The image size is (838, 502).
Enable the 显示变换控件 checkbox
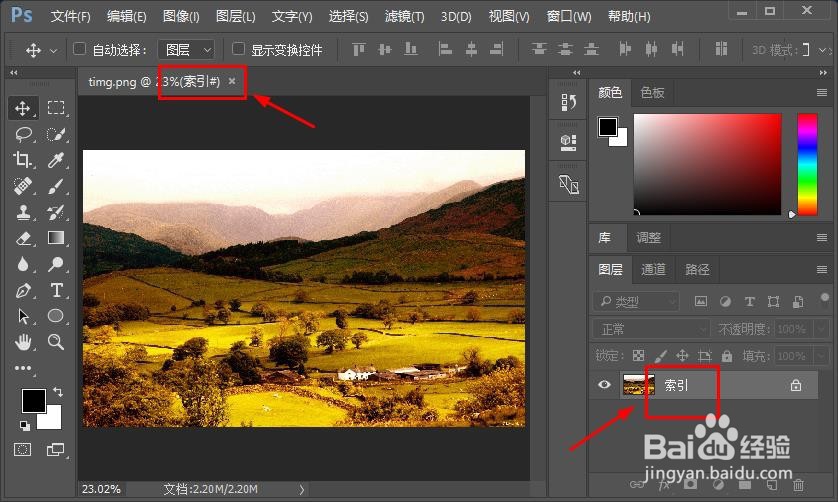coord(238,49)
